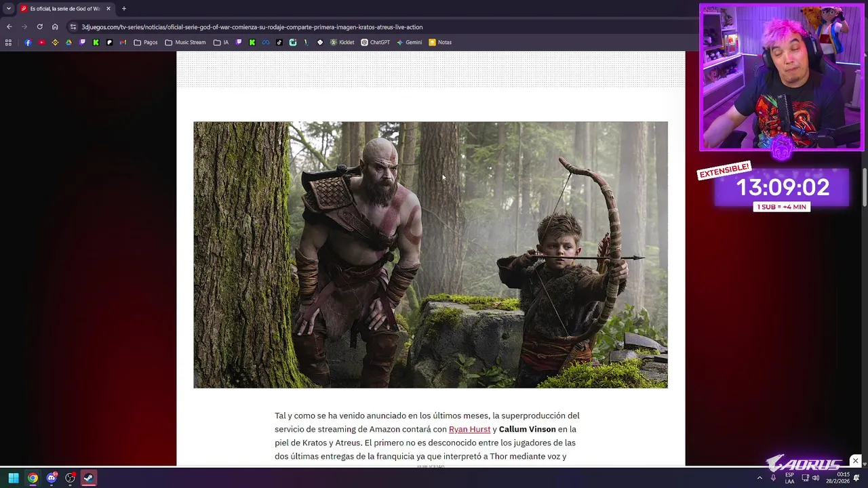
Task: Expand the Pagos bookmark folder
Action: click(146, 42)
